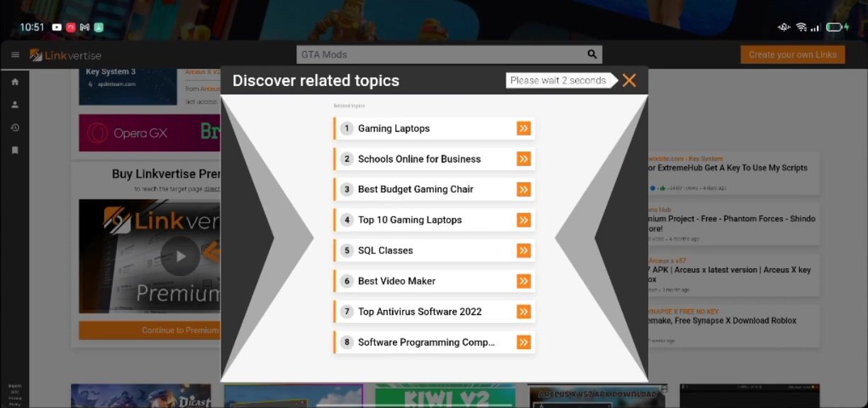
Task: Click arrow icon for Gaming Laptops
Action: pos(523,128)
